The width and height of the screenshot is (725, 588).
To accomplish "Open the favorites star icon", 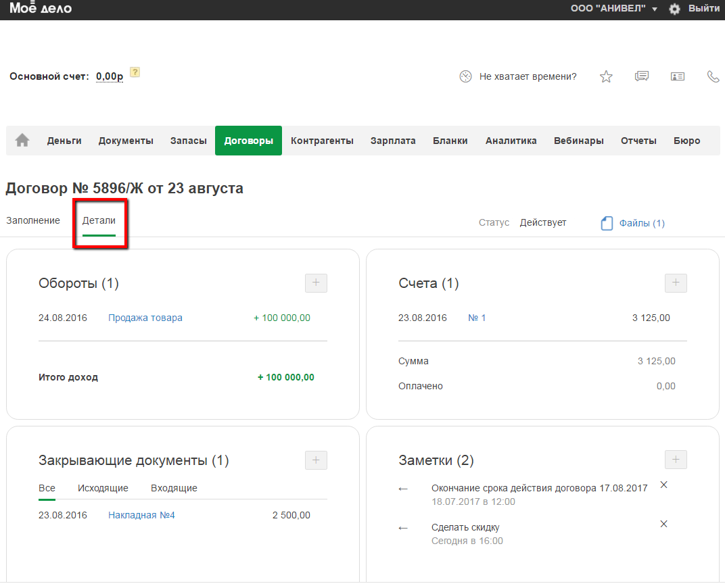I will pos(606,76).
